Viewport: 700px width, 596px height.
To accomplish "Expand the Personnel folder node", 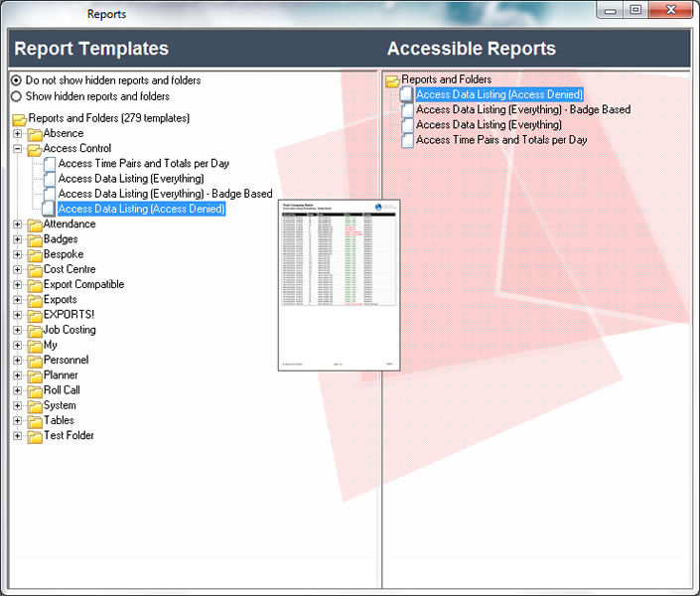I will tap(17, 361).
